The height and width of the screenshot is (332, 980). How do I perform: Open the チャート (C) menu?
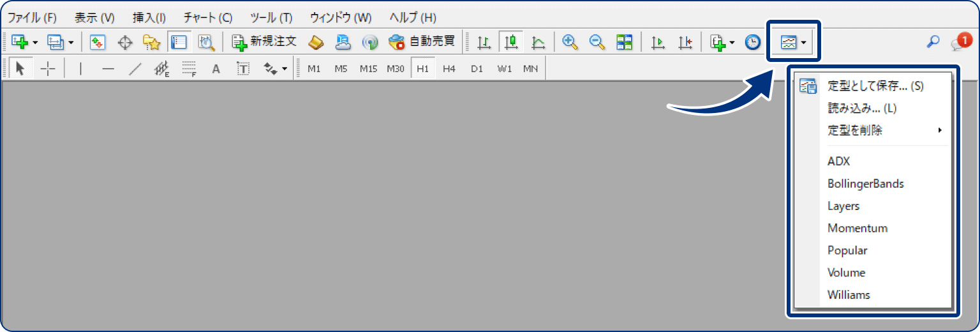[207, 17]
